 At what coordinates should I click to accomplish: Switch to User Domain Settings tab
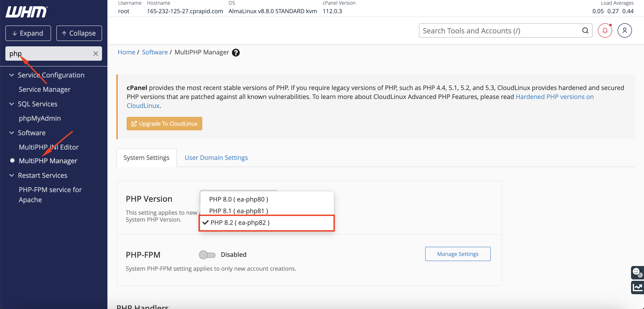tap(216, 157)
